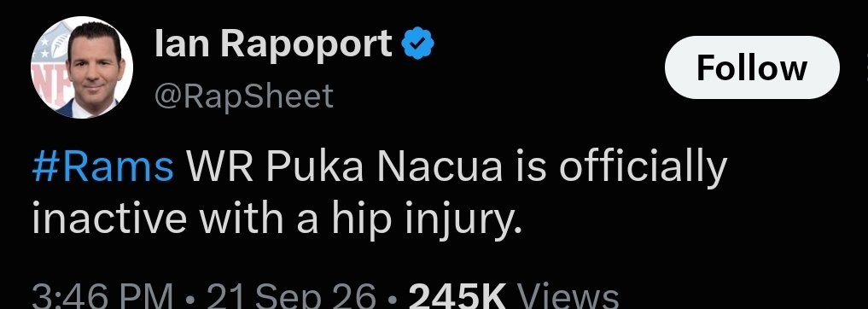Screen dimensions: 868x309
Task: View the 245K Views count
Action: click(x=513, y=297)
